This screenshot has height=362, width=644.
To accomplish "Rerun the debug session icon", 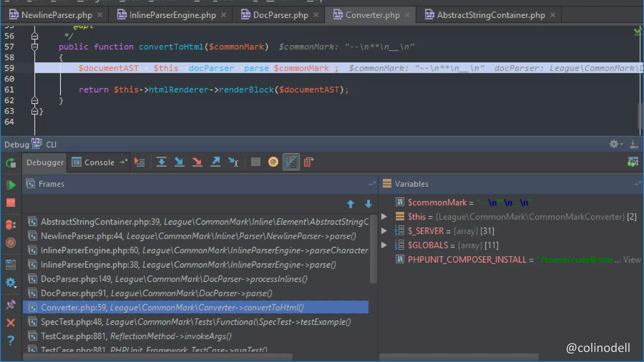I will click(11, 163).
